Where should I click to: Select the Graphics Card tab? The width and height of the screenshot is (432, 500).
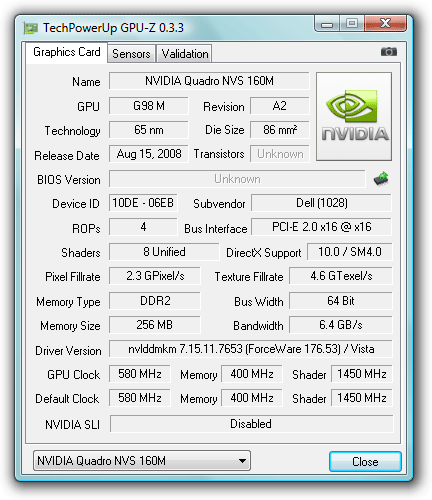click(x=67, y=52)
